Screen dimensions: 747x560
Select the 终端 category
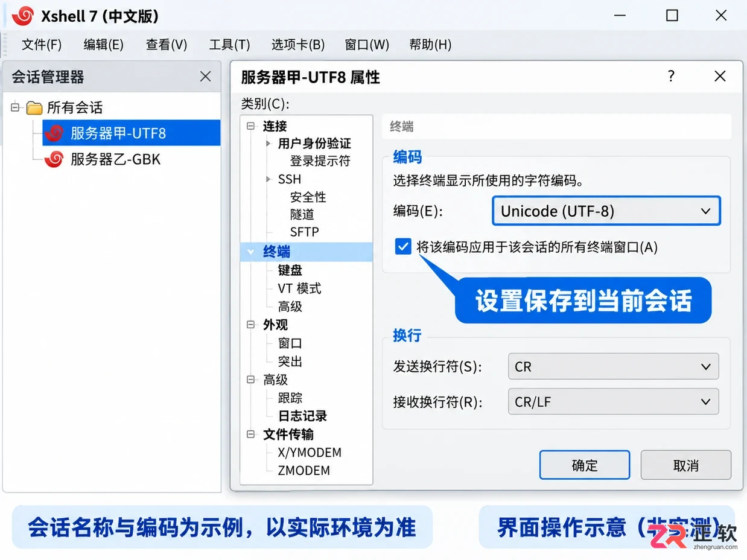(x=307, y=252)
